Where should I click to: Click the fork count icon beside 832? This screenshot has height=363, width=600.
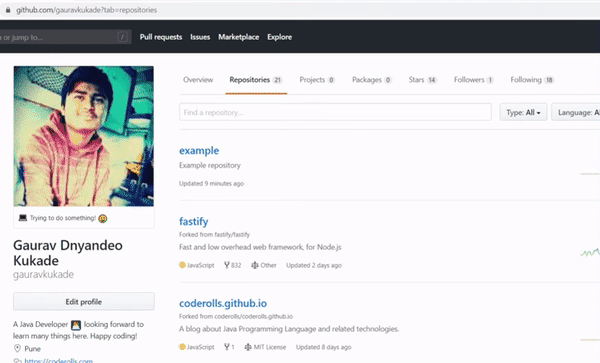[227, 265]
